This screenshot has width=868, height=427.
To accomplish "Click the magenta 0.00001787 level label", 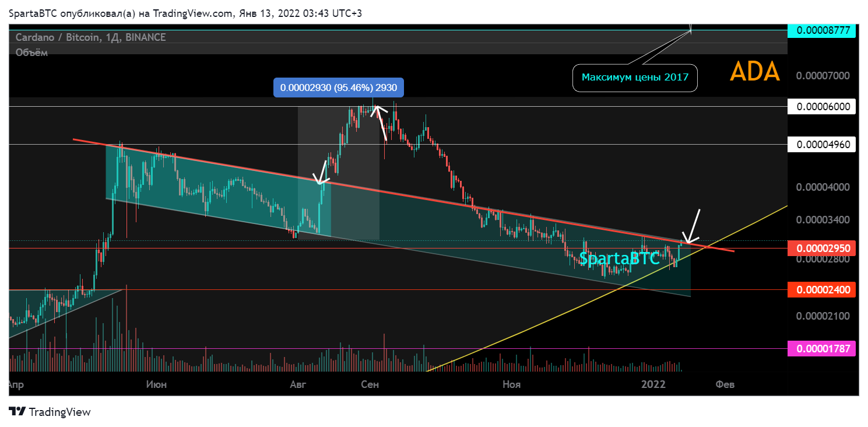I will 822,349.
